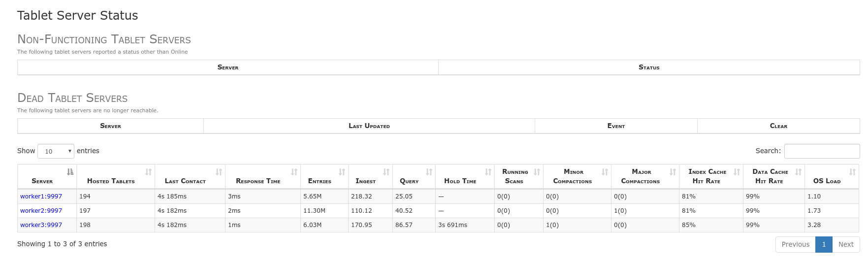868x263 pixels.
Task: Click Status header in Non-Functioning table
Action: (649, 67)
